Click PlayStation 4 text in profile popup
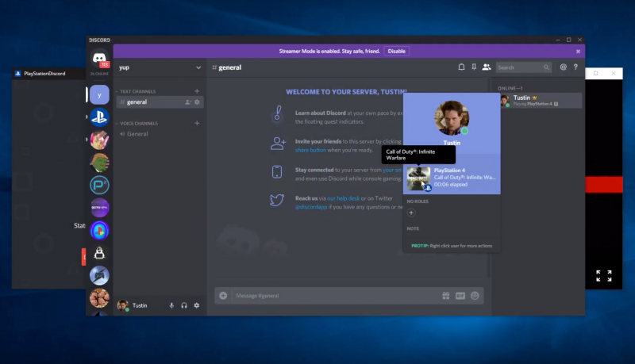The image size is (635, 364). tap(449, 171)
